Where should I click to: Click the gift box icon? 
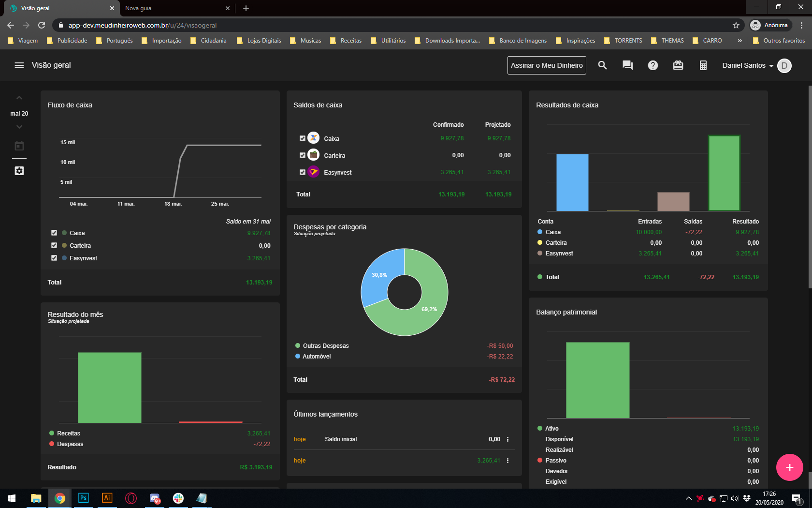pyautogui.click(x=678, y=65)
